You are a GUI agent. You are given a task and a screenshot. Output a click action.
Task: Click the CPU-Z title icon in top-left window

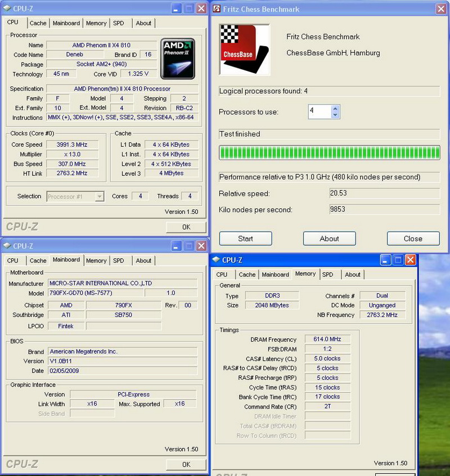[x=7, y=8]
